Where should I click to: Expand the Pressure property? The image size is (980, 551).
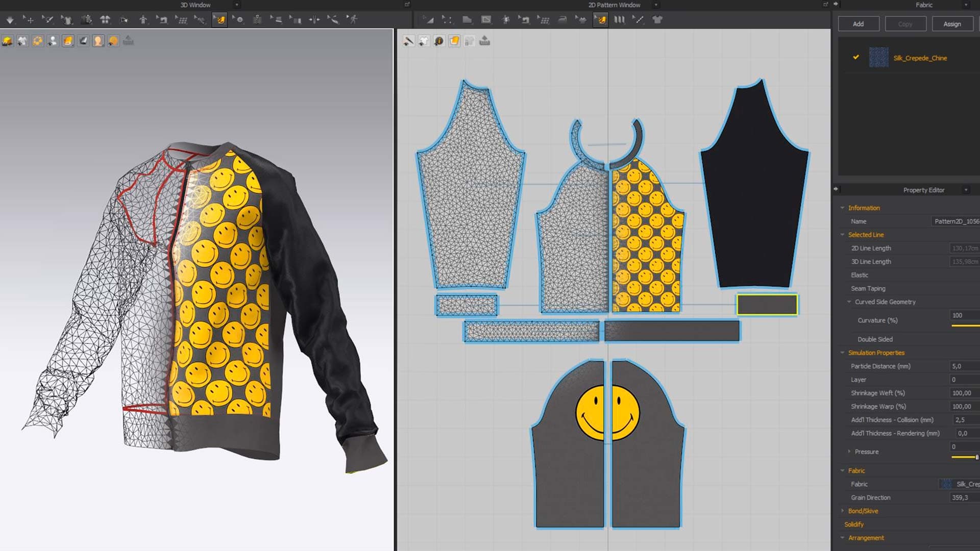click(849, 452)
